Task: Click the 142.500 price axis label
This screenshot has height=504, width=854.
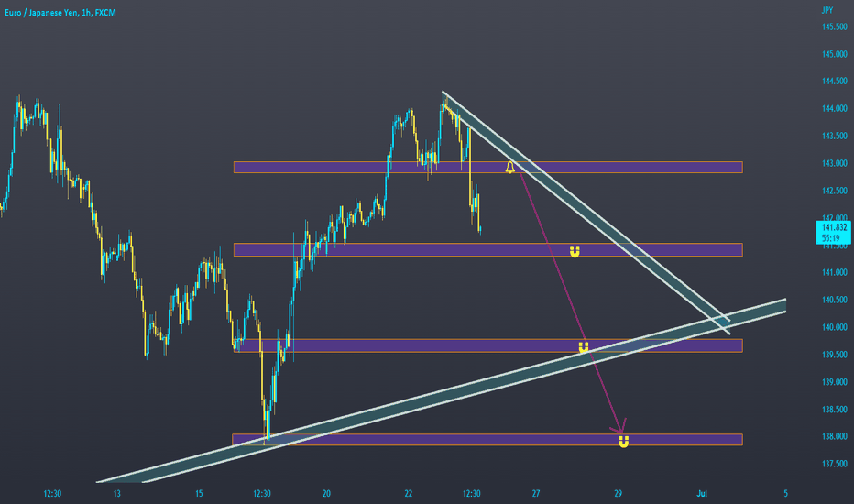Action: click(835, 191)
